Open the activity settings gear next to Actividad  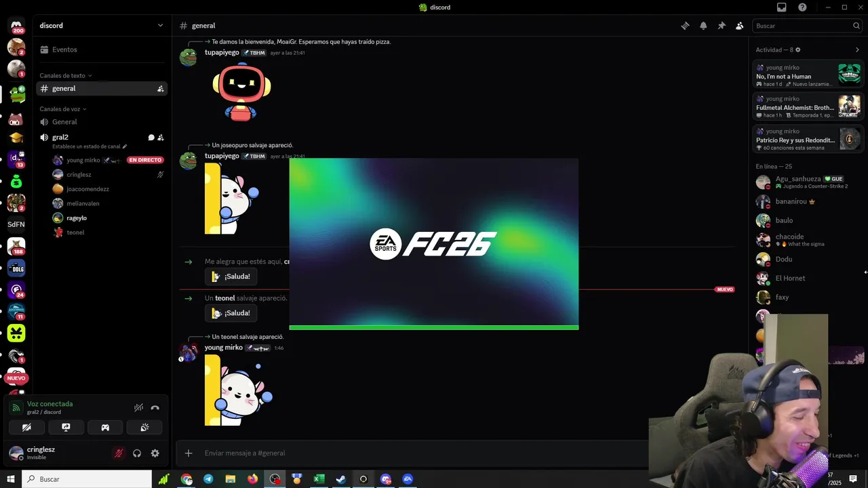[x=797, y=49]
